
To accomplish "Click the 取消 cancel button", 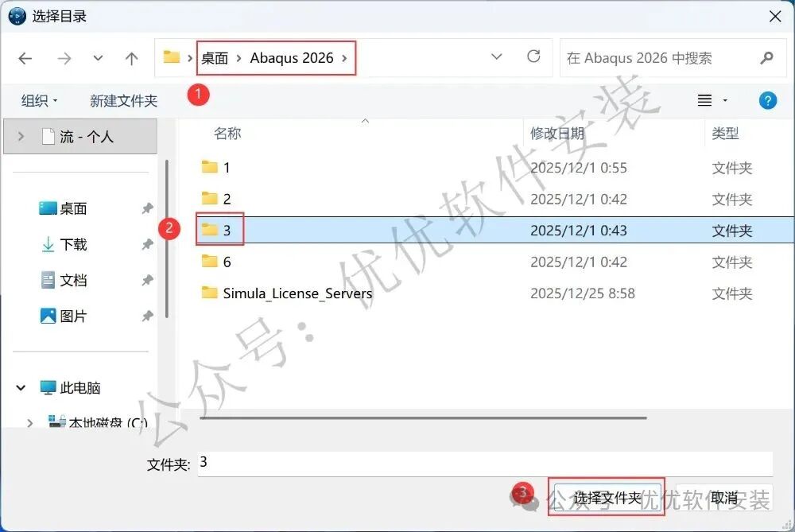I will 724,498.
